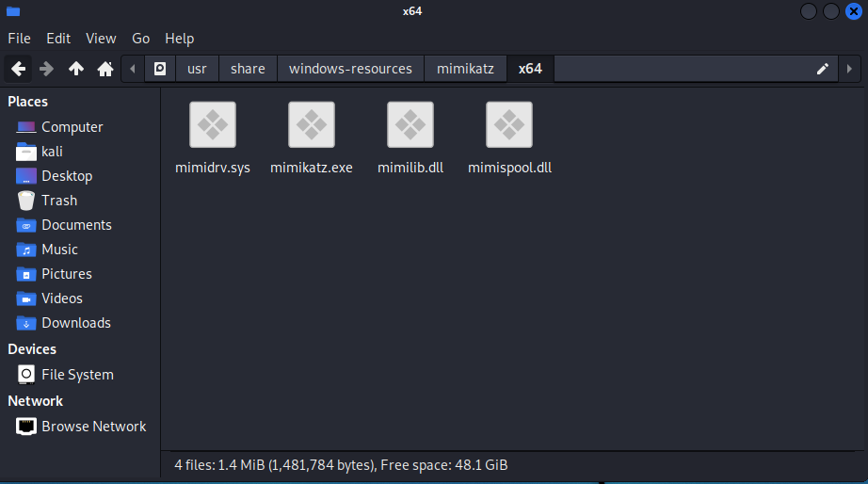Image resolution: width=868 pixels, height=484 pixels.
Task: Select the mimilib.dll file icon
Action: pos(410,124)
